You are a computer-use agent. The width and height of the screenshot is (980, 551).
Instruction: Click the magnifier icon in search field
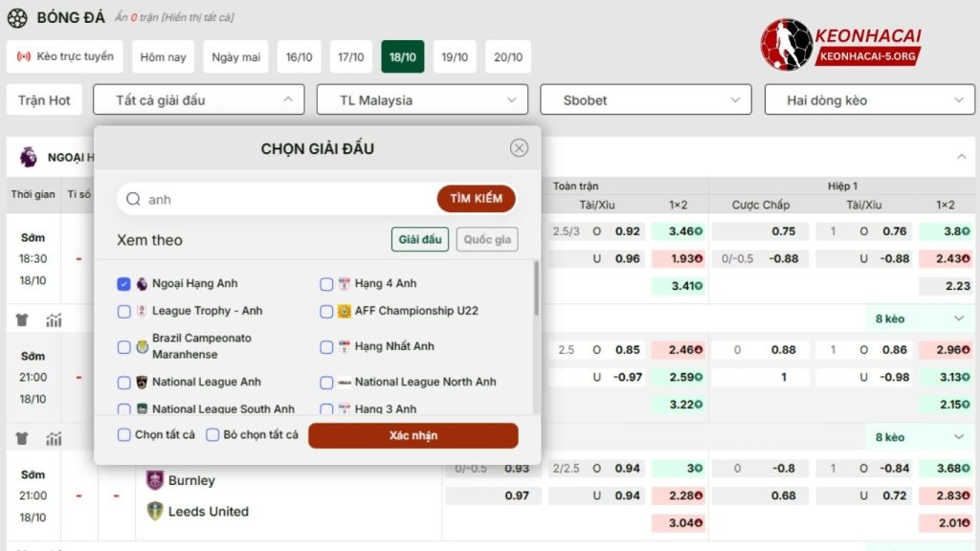coord(134,199)
